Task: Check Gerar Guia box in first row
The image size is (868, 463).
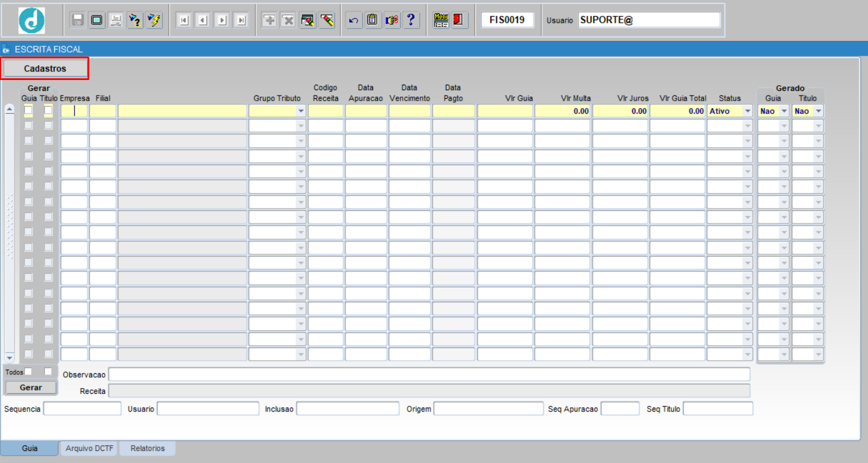Action: click(x=29, y=110)
